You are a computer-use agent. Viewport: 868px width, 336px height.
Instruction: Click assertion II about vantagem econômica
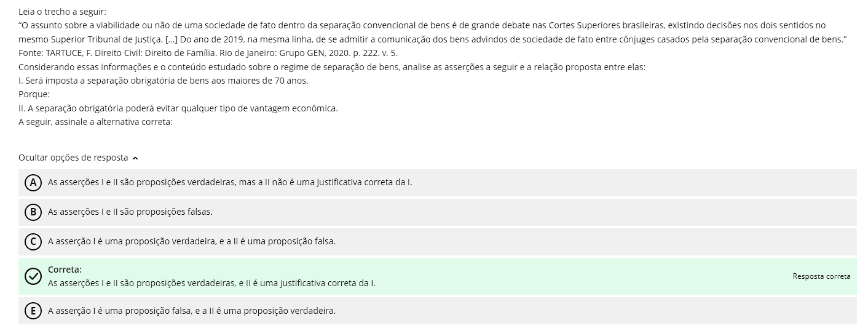(x=178, y=108)
